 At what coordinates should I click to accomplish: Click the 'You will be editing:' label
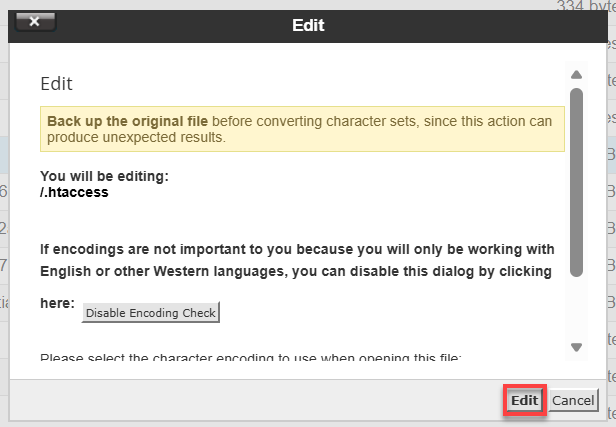tap(104, 176)
